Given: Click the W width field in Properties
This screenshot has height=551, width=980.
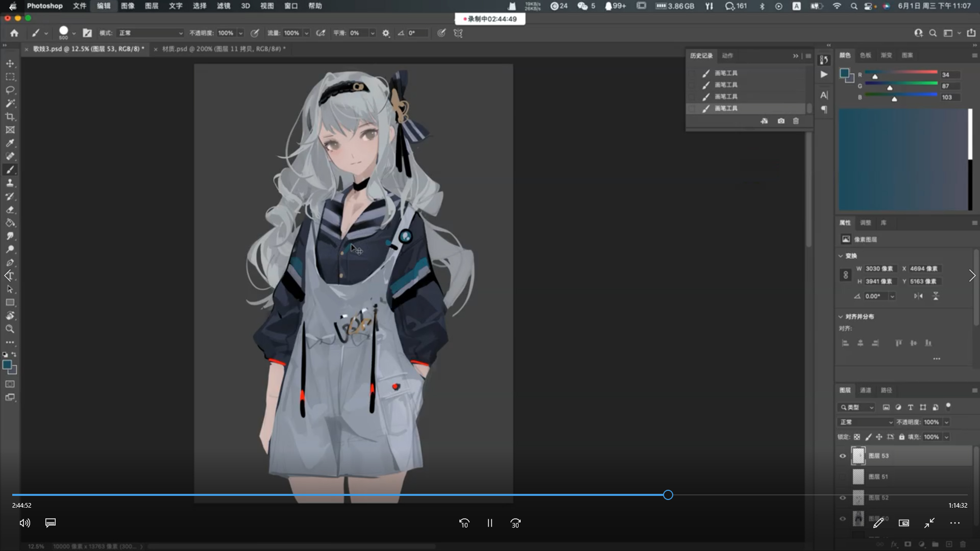Looking at the screenshot, I should point(879,269).
